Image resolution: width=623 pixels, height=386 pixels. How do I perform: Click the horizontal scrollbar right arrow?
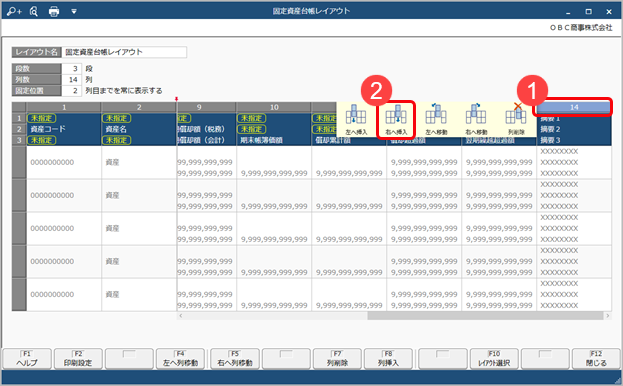pos(607,316)
